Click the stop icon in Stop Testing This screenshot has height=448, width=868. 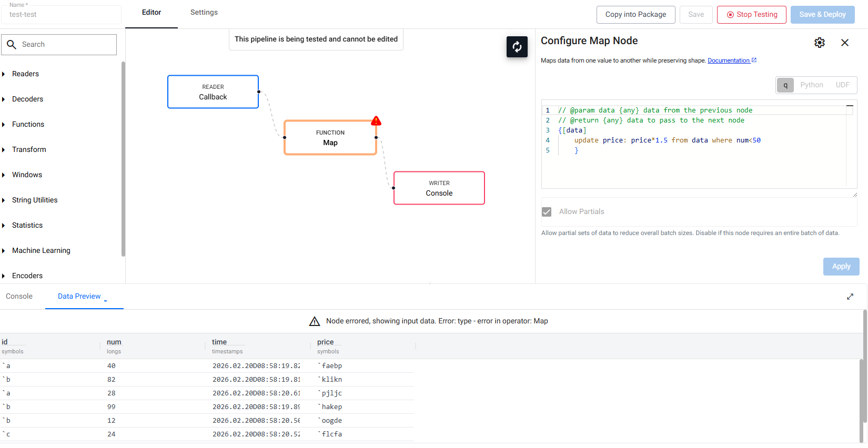[x=730, y=15]
